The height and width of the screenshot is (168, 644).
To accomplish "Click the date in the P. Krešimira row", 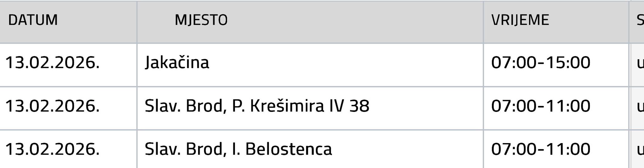I will (53, 106).
